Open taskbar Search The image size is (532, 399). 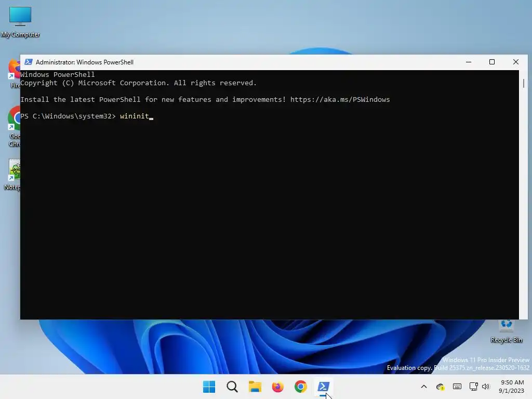[x=232, y=387]
